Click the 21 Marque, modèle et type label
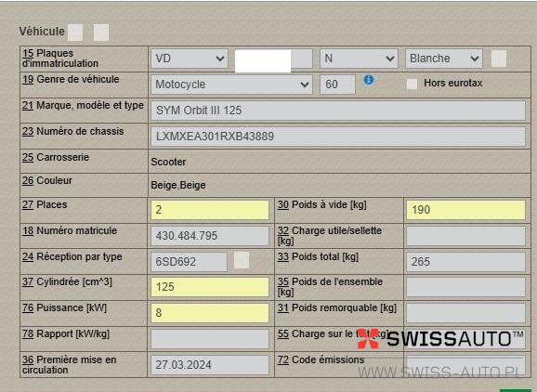 83,106
